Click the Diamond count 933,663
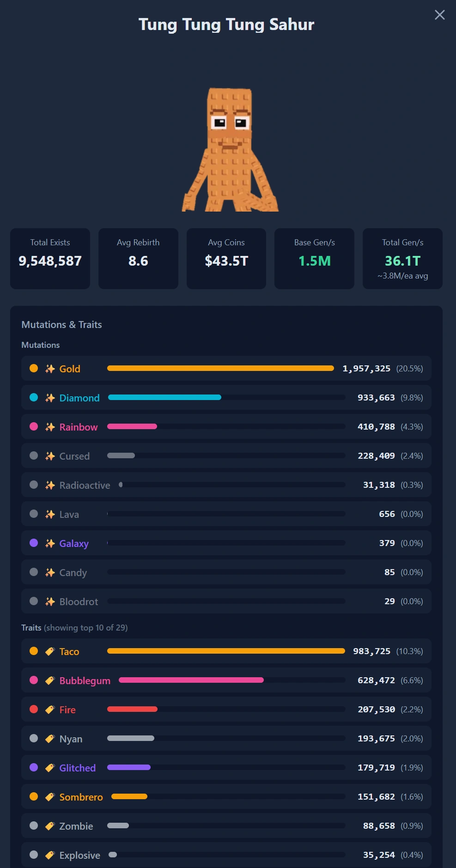Screen dimensions: 456x868 pos(376,398)
